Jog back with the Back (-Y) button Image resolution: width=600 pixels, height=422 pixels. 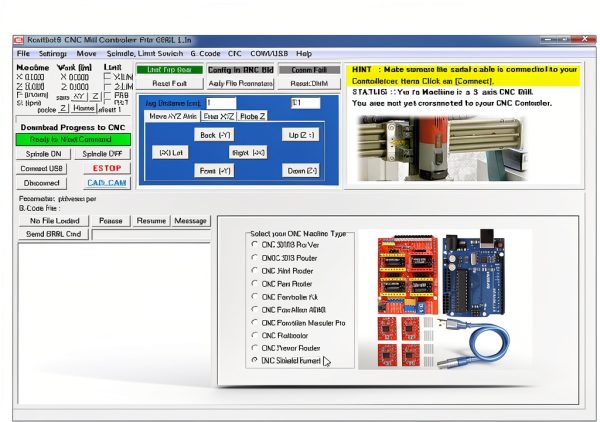[x=214, y=135]
